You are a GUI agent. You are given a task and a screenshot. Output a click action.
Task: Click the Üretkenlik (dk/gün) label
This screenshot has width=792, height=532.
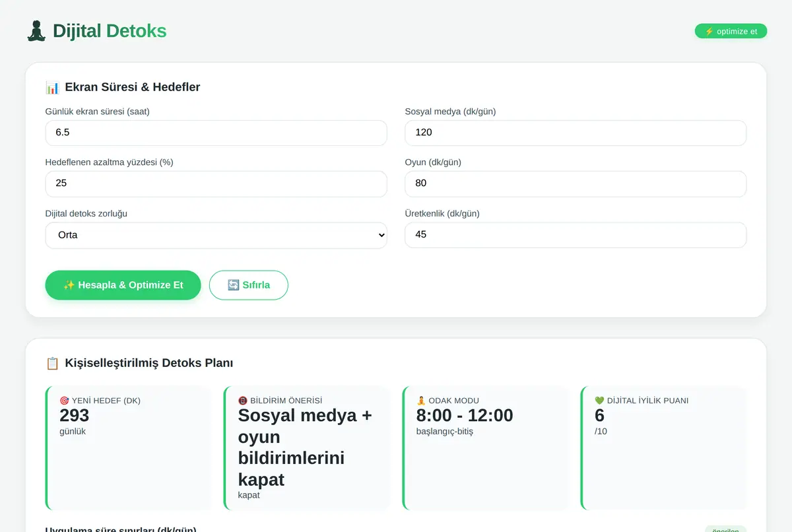[x=442, y=214]
